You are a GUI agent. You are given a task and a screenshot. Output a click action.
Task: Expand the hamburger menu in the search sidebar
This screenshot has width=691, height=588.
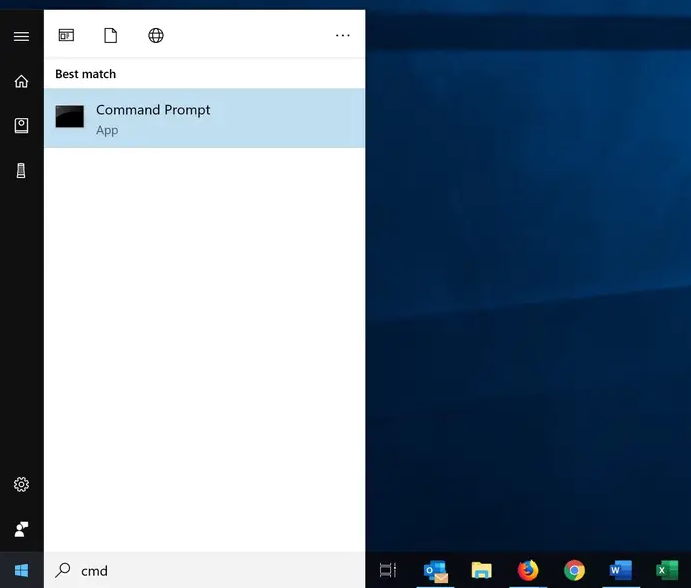tap(21, 36)
